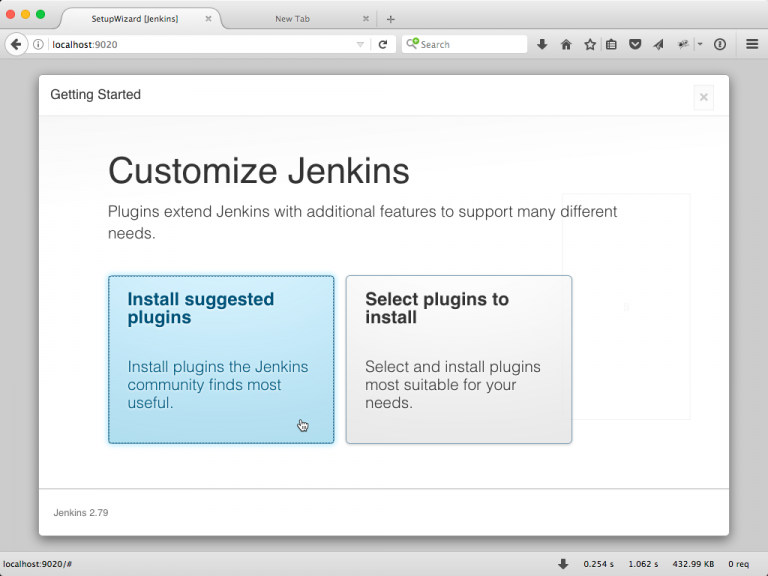Focus the browser Search field
This screenshot has height=576, width=768.
click(470, 44)
